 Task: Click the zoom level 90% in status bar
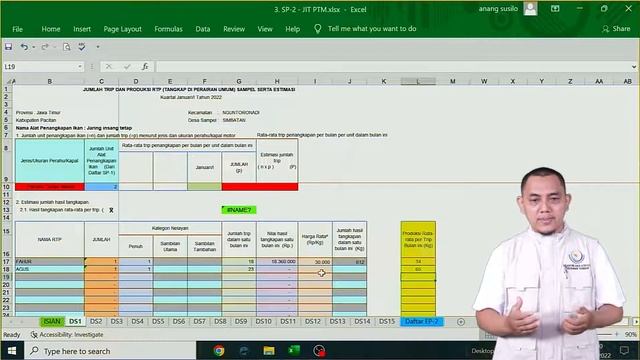click(631, 334)
